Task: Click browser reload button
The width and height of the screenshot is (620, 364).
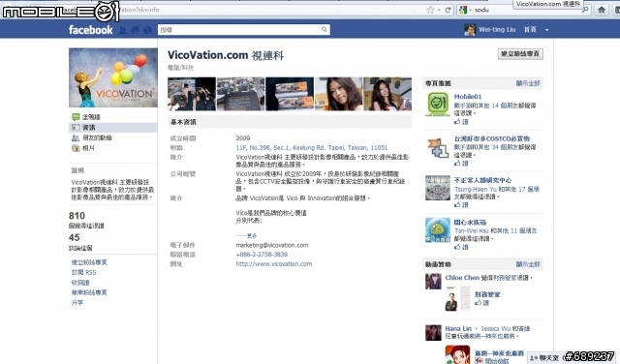Action: click(x=448, y=11)
